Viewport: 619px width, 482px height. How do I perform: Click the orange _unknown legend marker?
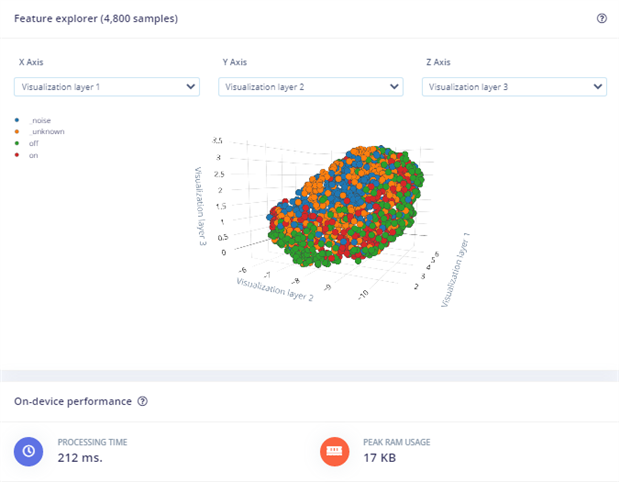tap(18, 131)
